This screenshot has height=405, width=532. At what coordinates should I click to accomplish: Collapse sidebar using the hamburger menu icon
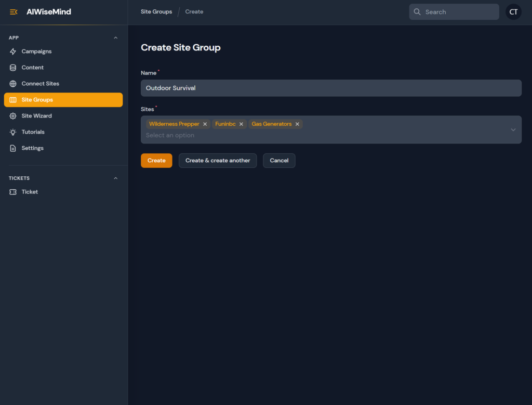(14, 12)
